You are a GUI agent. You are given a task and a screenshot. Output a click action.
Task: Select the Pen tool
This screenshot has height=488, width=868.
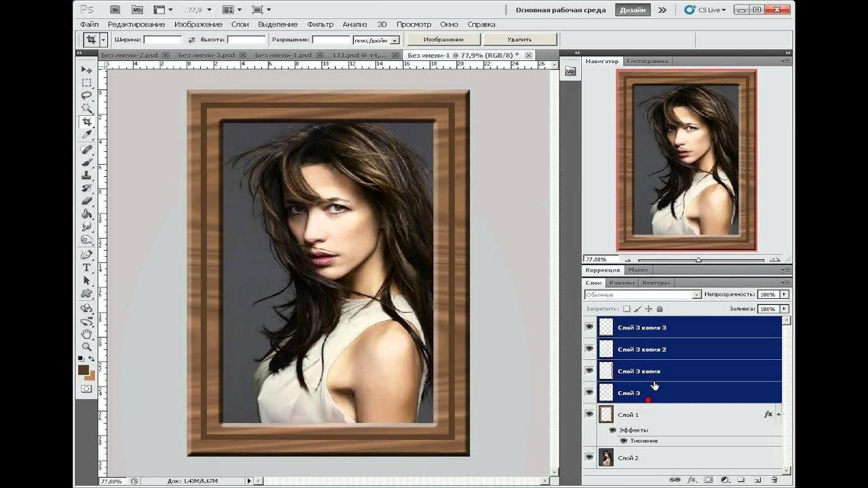87,255
